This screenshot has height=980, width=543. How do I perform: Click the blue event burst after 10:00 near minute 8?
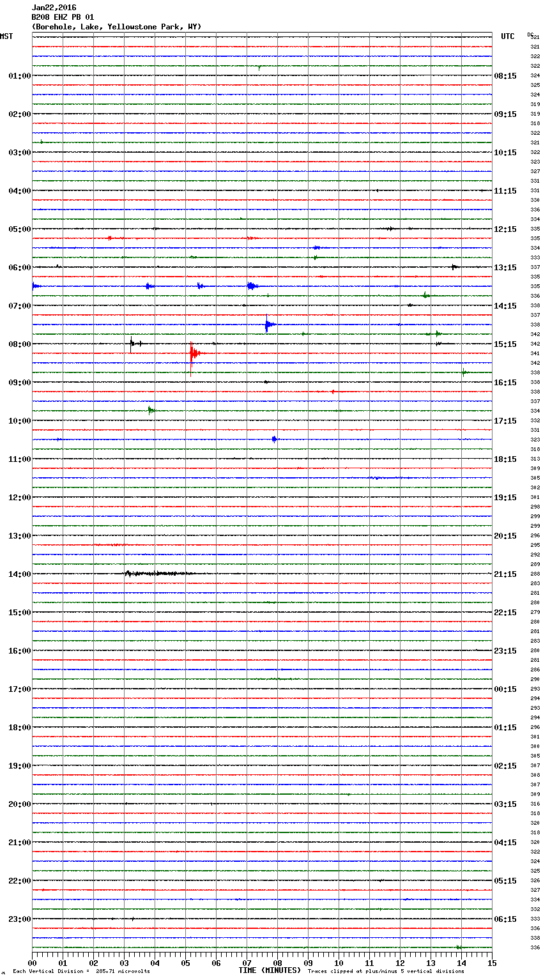click(274, 440)
